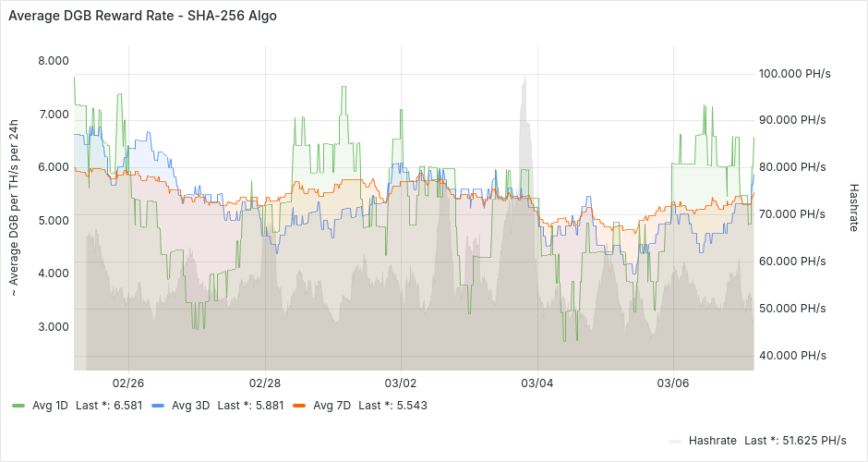Toggle the Avg 7D series in legend
The image size is (868, 462).
pos(332,405)
